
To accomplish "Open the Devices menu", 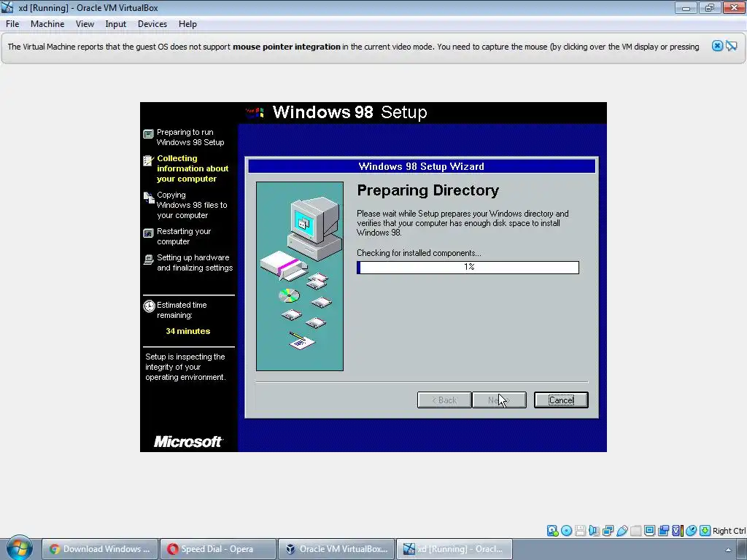I will 152,24.
